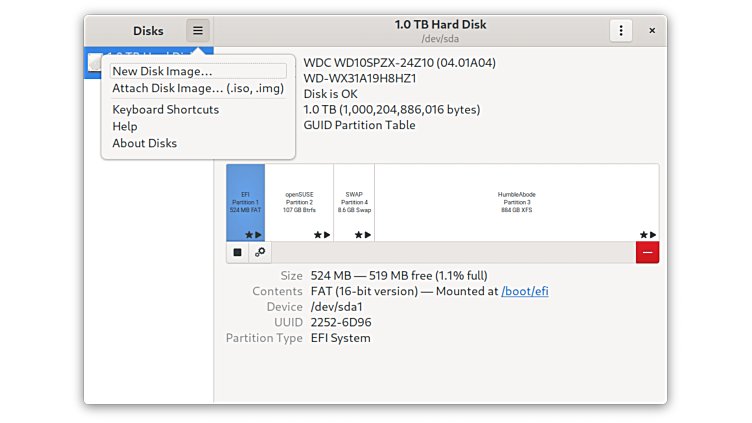Viewport: 752px width, 423px height.
Task: Open the drive options three-dot menu
Action: [621, 31]
